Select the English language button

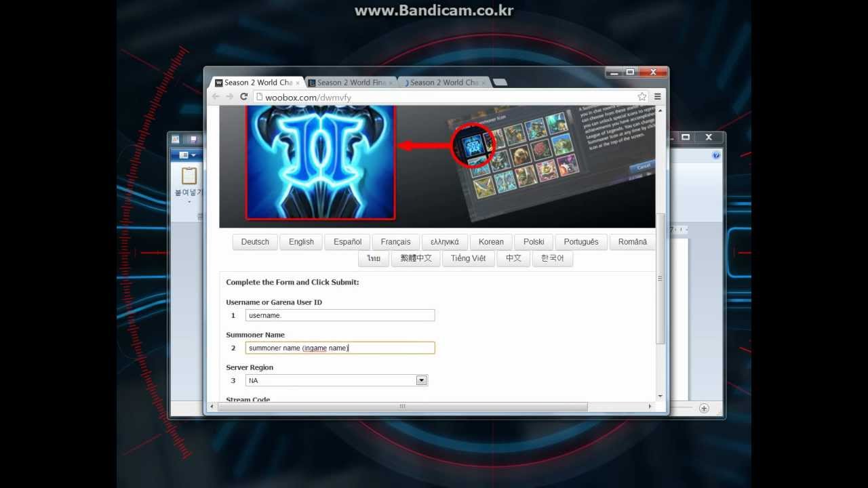coord(300,241)
